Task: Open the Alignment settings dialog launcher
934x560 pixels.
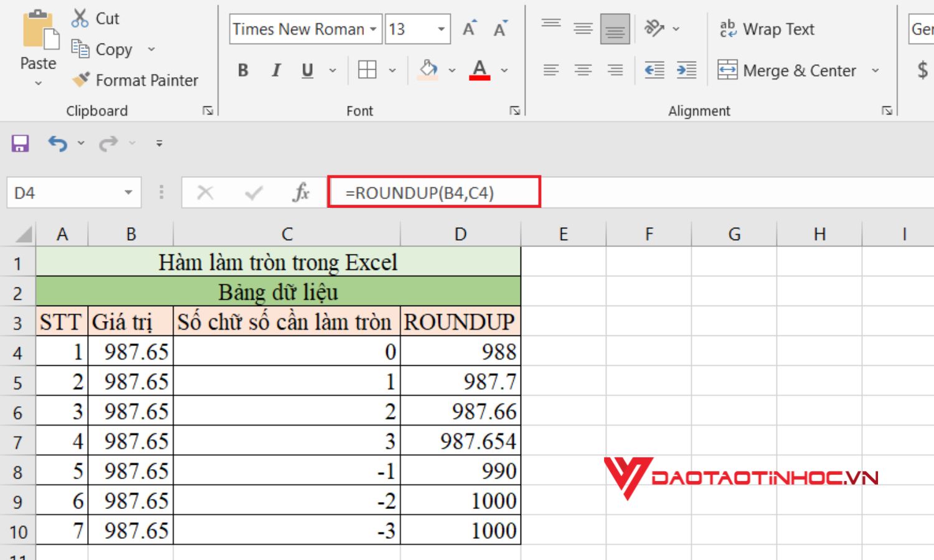Action: (x=887, y=110)
